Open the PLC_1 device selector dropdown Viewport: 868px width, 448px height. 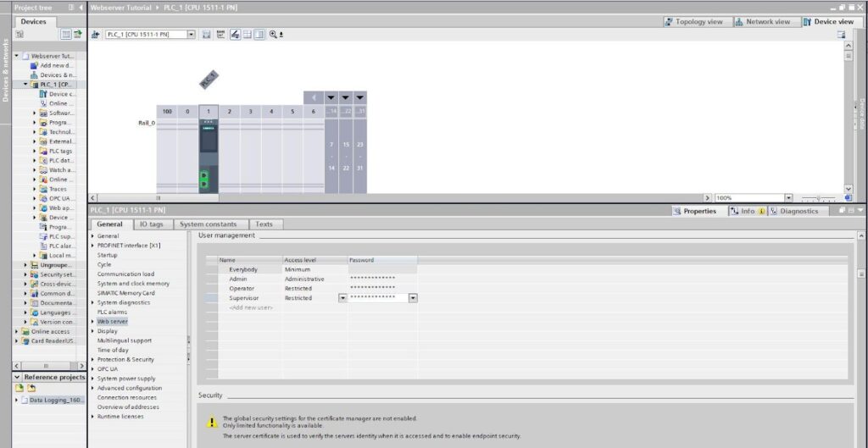point(192,34)
